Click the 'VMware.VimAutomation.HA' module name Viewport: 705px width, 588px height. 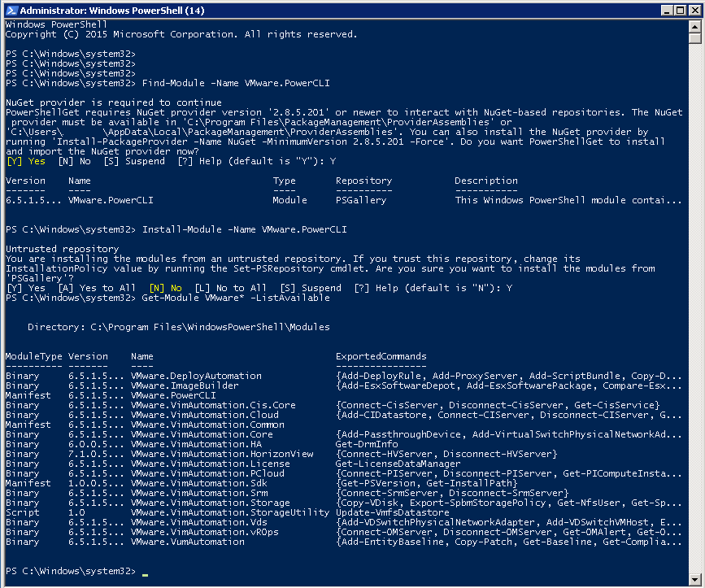[x=196, y=444]
